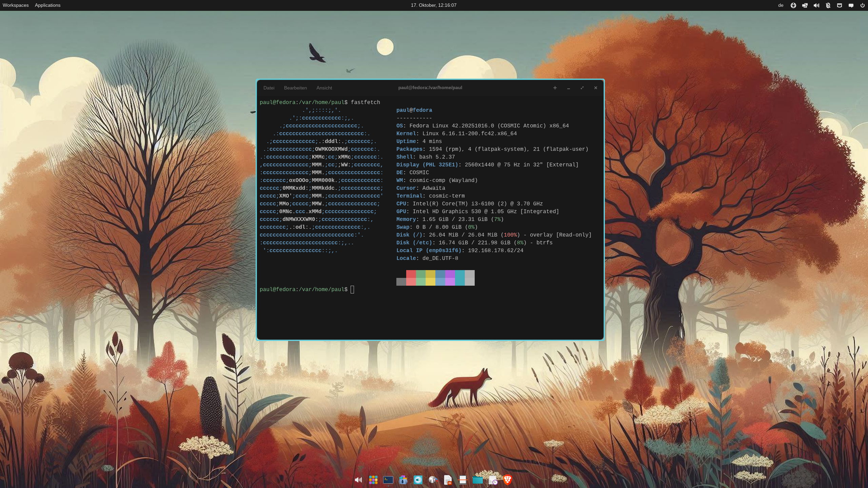This screenshot has width=868, height=488.
Task: Expand the top panel sound volume applet
Action: pos(816,5)
